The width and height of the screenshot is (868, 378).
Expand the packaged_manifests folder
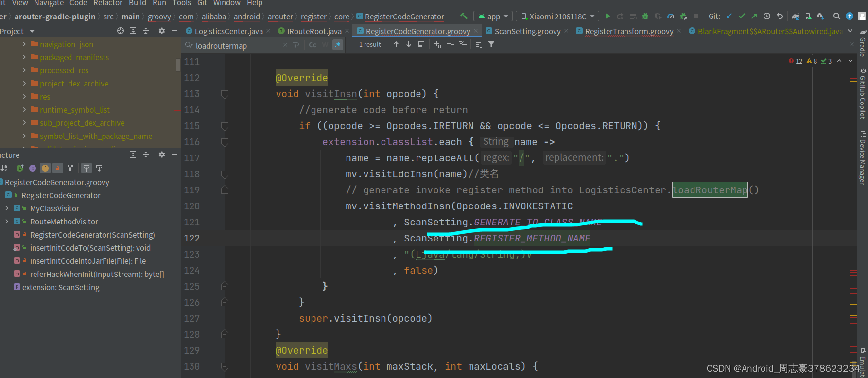pos(24,57)
